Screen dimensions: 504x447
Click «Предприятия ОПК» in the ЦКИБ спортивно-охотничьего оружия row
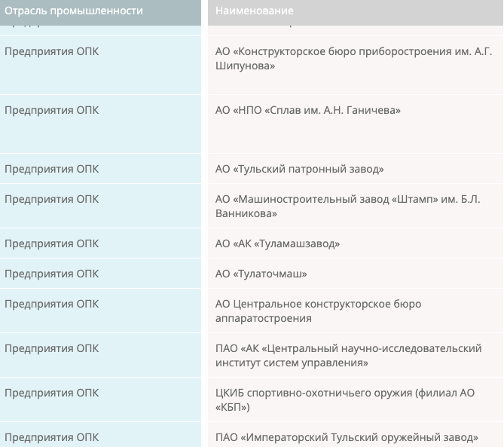[x=51, y=393]
